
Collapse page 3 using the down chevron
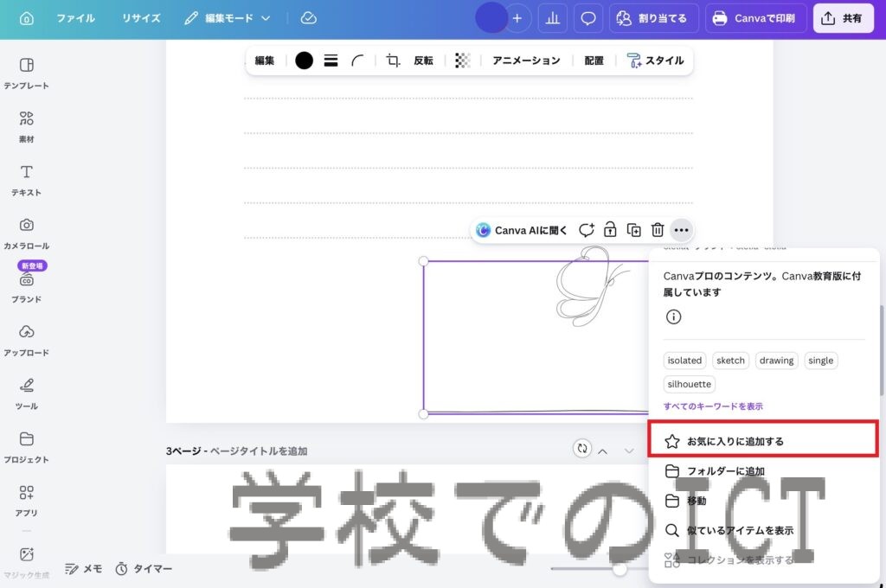(629, 451)
